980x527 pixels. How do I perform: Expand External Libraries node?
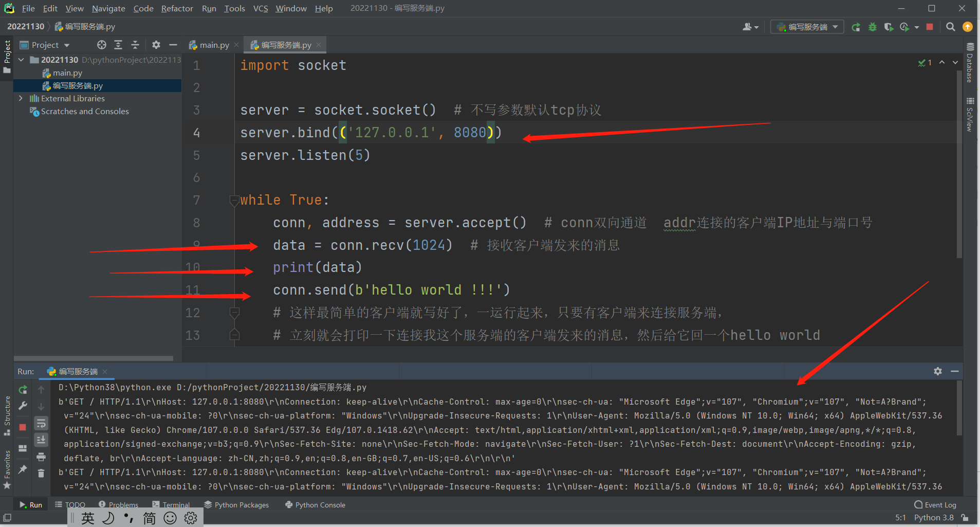[x=21, y=98]
